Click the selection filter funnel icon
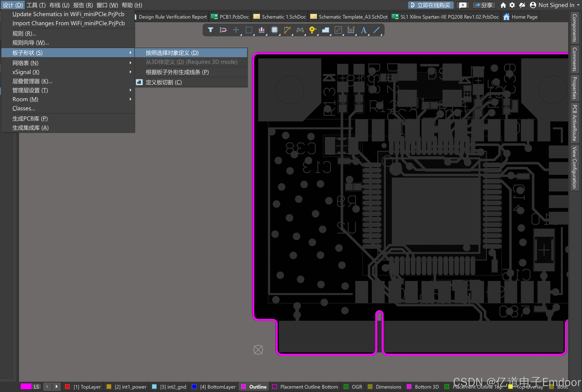 [x=210, y=30]
